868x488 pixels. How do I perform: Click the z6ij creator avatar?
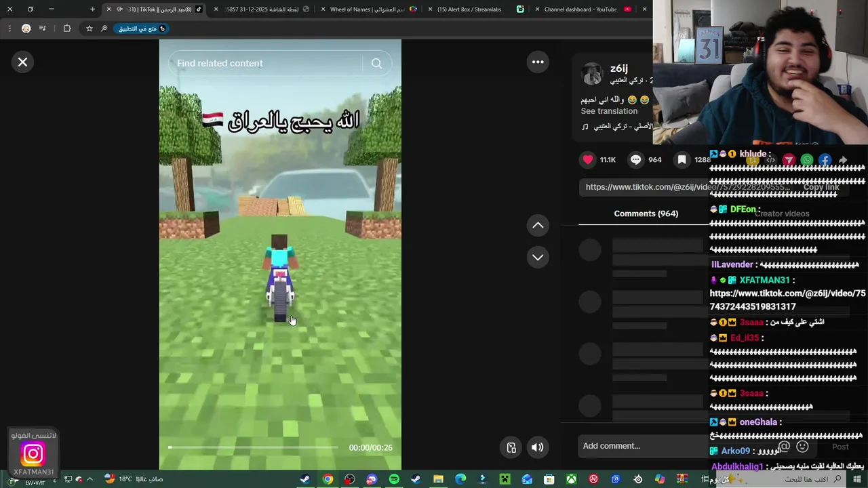tap(593, 74)
